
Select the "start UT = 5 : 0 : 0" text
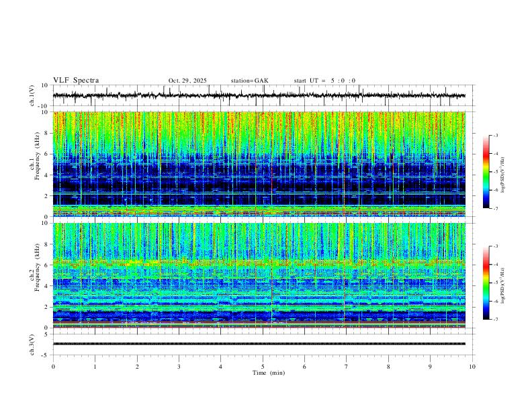(x=324, y=81)
